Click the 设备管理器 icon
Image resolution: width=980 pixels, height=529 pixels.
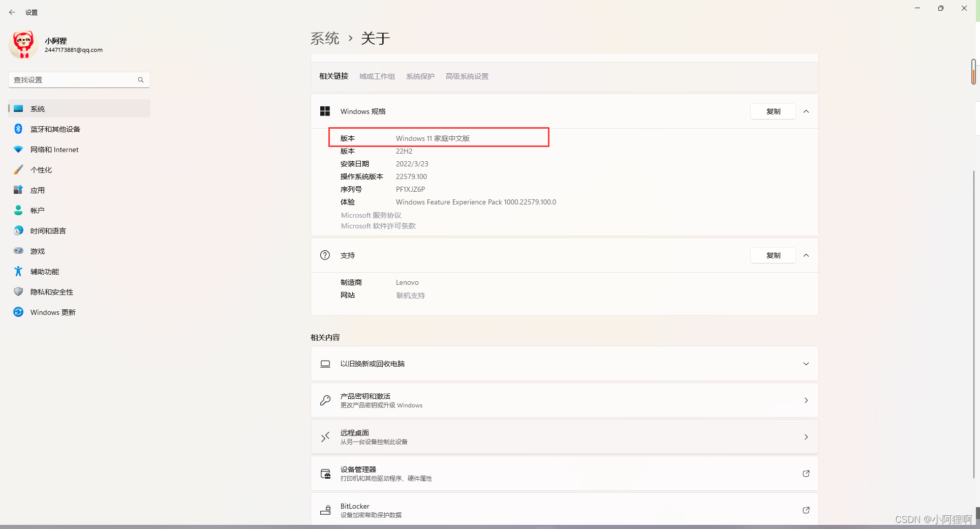click(x=325, y=474)
